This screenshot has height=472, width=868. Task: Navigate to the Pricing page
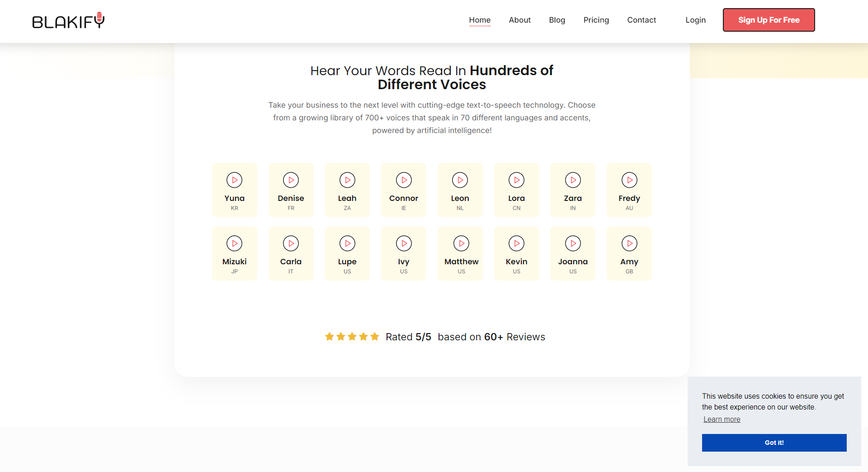pos(596,20)
